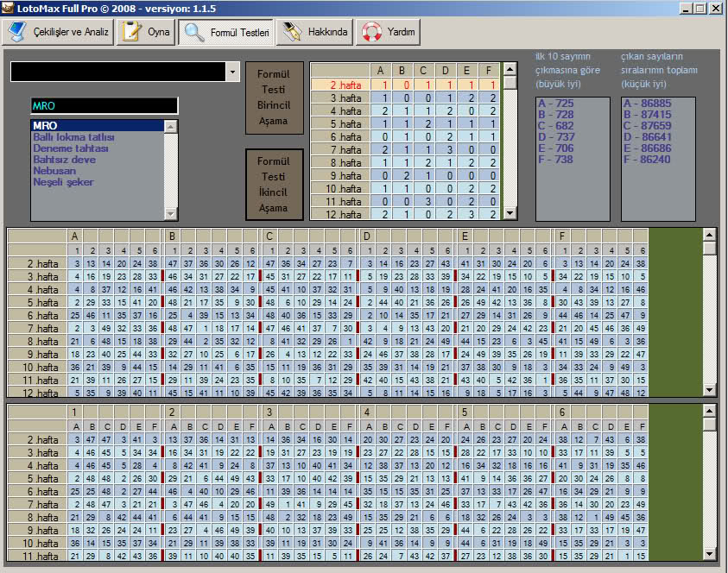
Task: Select result "A - 725"
Action: pyautogui.click(x=556, y=103)
